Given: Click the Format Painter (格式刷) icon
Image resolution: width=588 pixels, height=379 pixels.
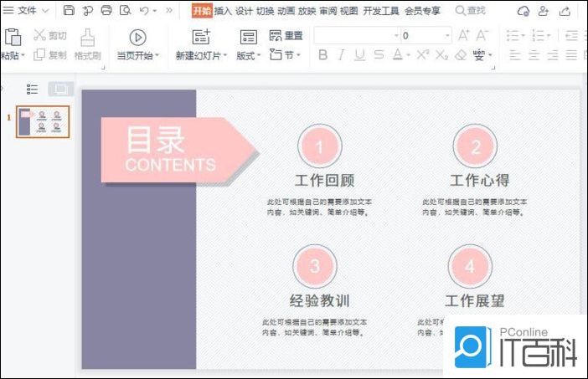Looking at the screenshot, I should pos(87,37).
